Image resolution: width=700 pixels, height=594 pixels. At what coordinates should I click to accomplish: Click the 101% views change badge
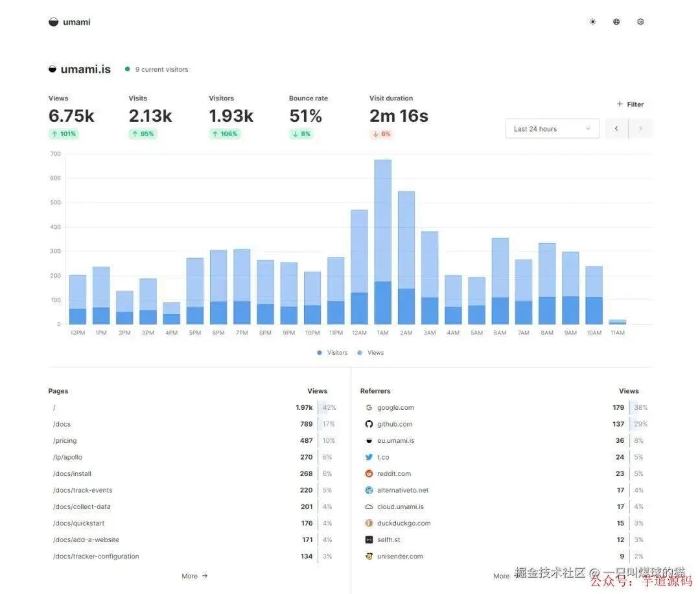pyautogui.click(x=64, y=134)
